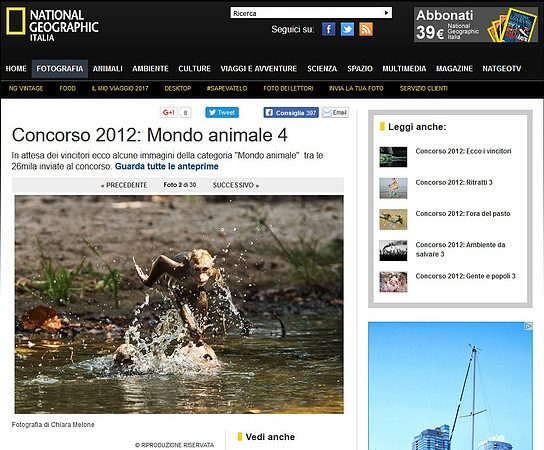
Task: Open the Facebook follow icon
Action: [329, 29]
